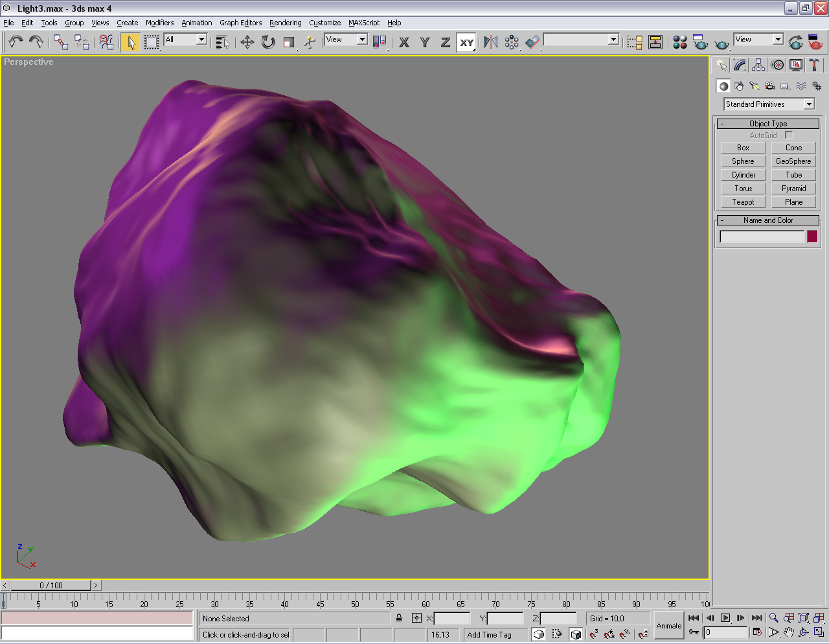Toggle the Animate button on
The image size is (829, 644).
668,625
